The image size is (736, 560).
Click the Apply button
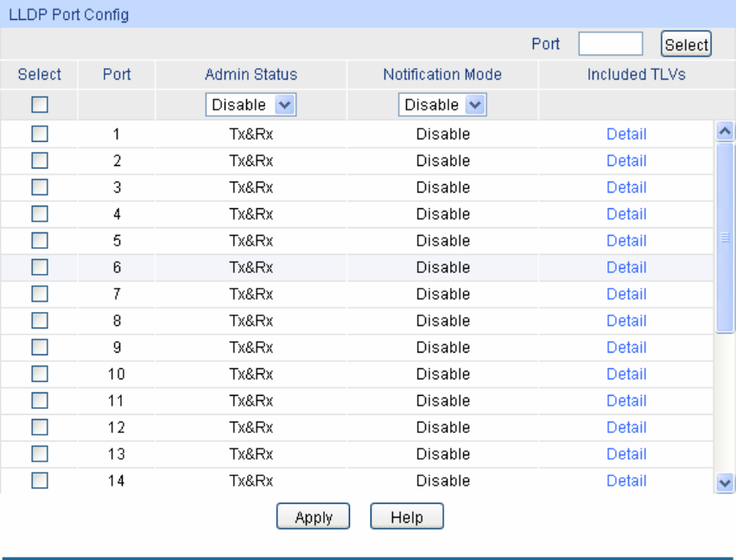pyautogui.click(x=313, y=517)
